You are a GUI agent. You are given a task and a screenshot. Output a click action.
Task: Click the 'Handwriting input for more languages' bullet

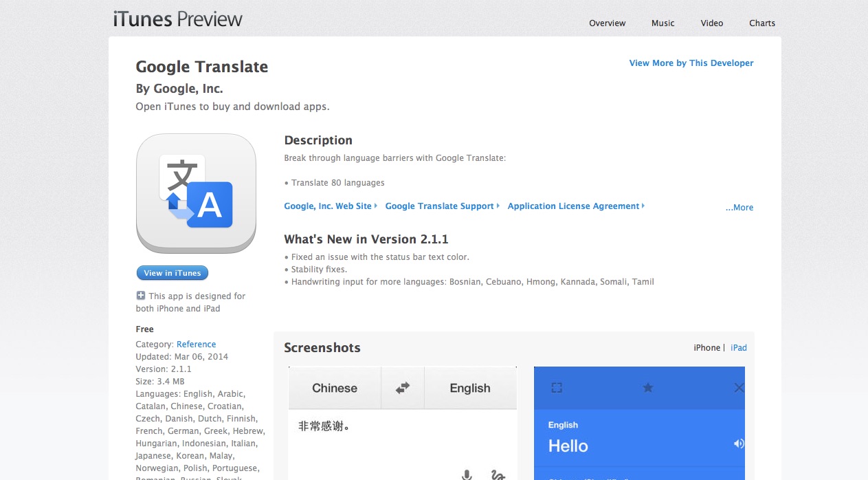click(469, 282)
